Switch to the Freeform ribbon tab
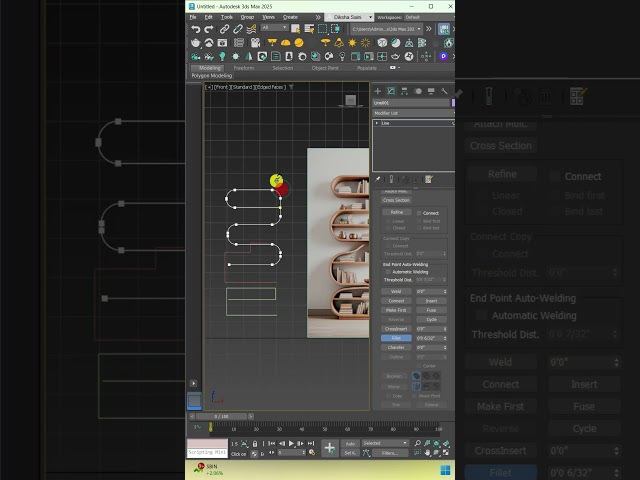This screenshot has width=640, height=480. [244, 68]
